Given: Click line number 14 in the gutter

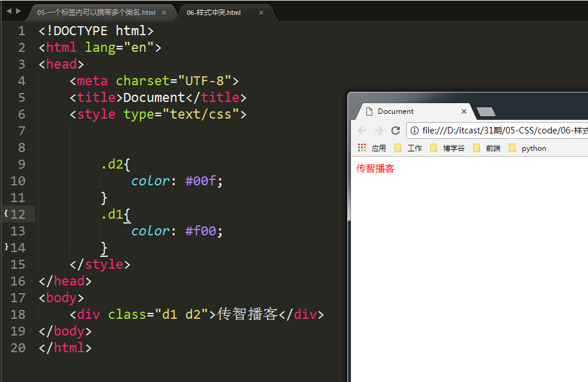Looking at the screenshot, I should point(18,248).
